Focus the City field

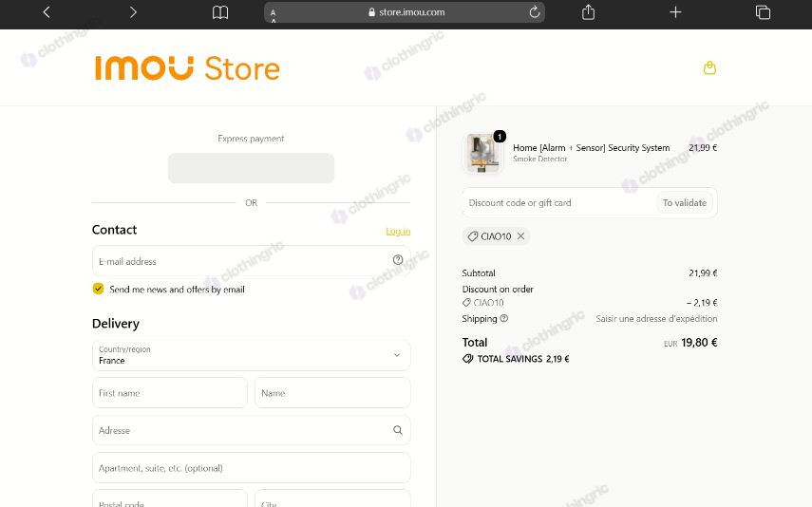tap(332, 500)
